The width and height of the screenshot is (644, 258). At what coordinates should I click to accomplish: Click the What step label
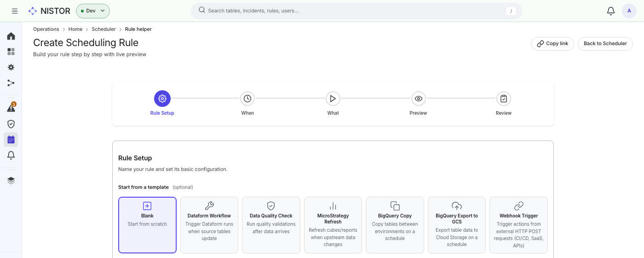(333, 113)
